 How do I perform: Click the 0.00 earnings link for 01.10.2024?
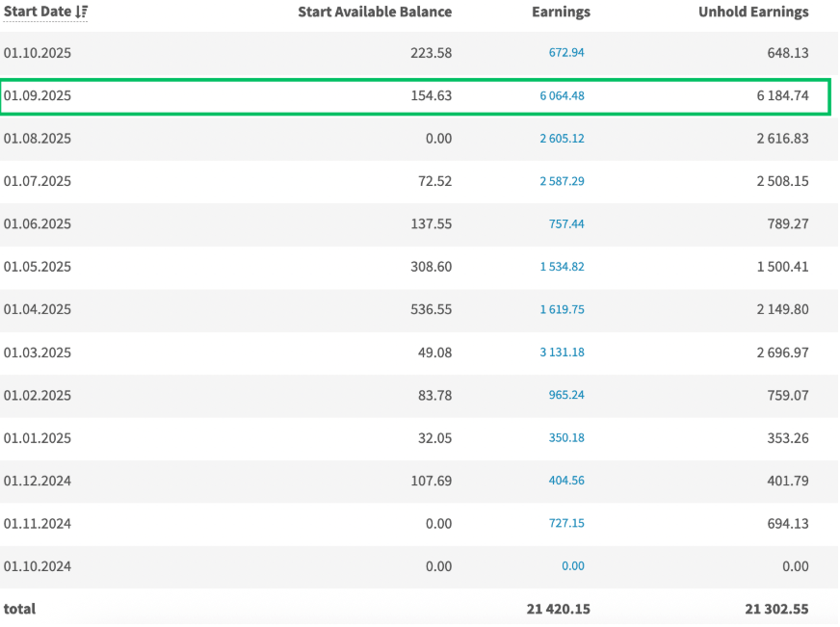coord(572,566)
